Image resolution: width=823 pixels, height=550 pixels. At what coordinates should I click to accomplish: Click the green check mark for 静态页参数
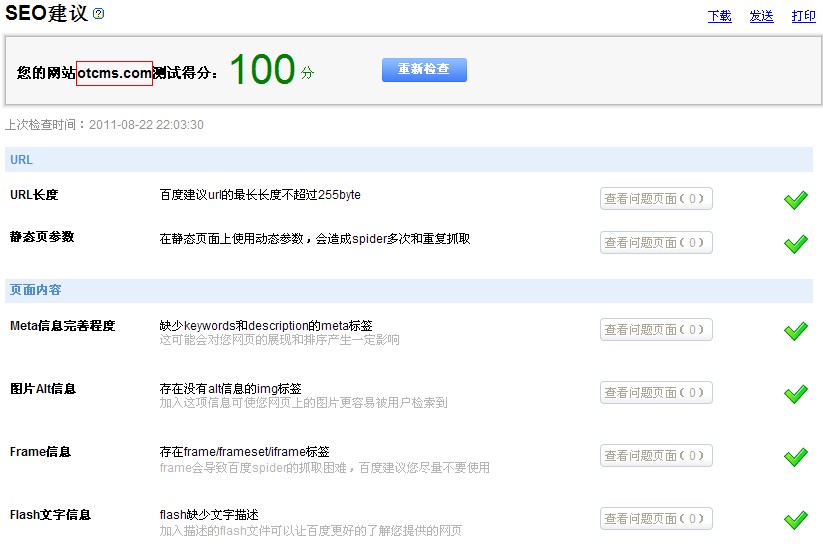796,244
